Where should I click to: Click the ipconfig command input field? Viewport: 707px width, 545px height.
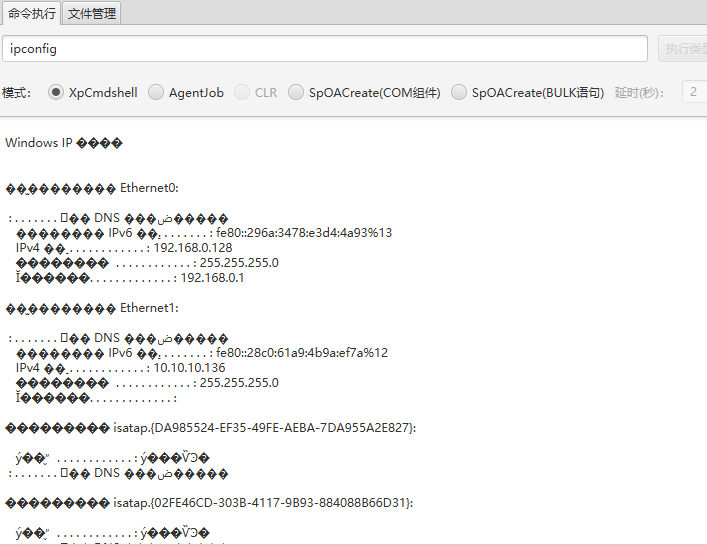(325, 48)
